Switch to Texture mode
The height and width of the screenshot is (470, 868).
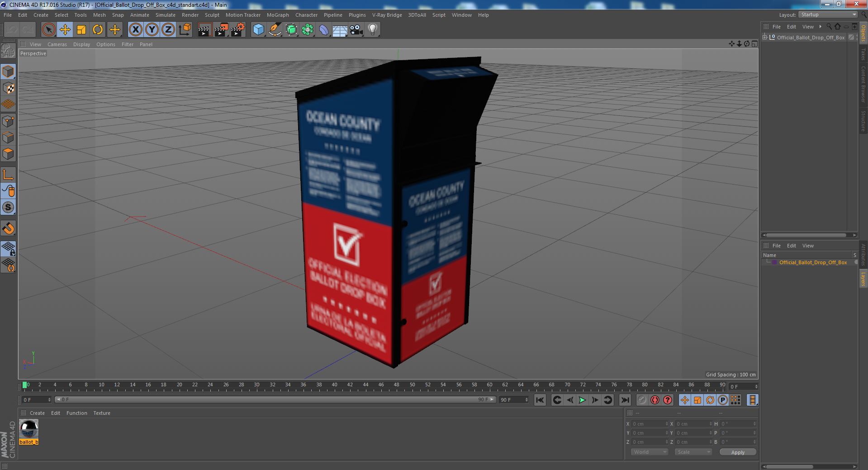pos(8,88)
